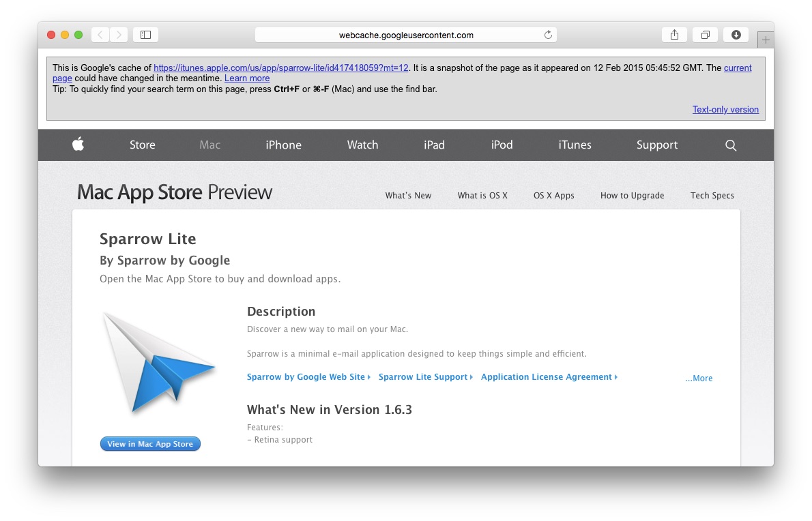
Task: Click the yellow minimize window button
Action: 65,35
